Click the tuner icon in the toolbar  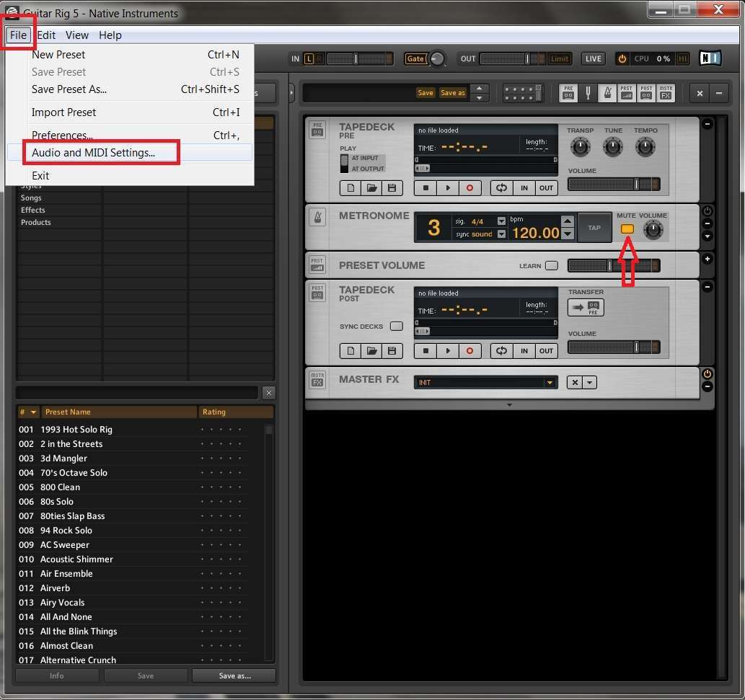click(588, 93)
